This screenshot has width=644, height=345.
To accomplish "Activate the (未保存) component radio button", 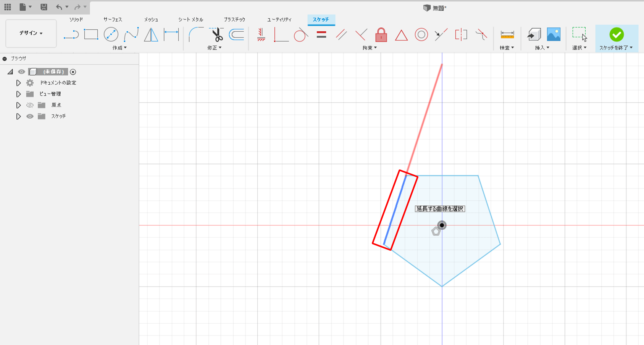I will [x=73, y=72].
